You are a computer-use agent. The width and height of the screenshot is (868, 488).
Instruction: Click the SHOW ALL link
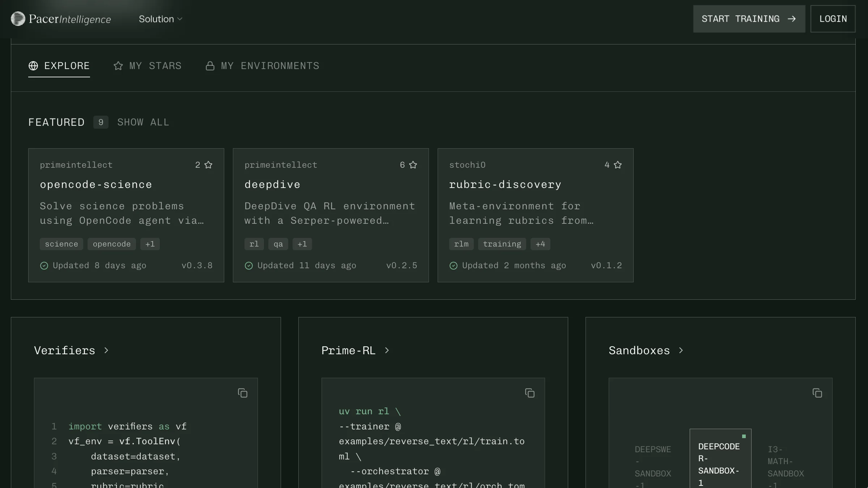click(143, 122)
